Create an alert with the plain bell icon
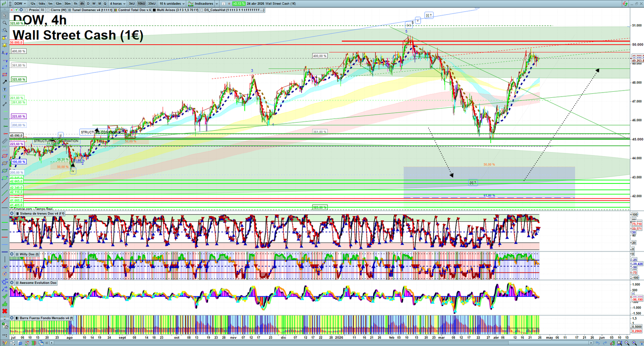Viewport: 644px width, 346px height. pyautogui.click(x=4, y=45)
